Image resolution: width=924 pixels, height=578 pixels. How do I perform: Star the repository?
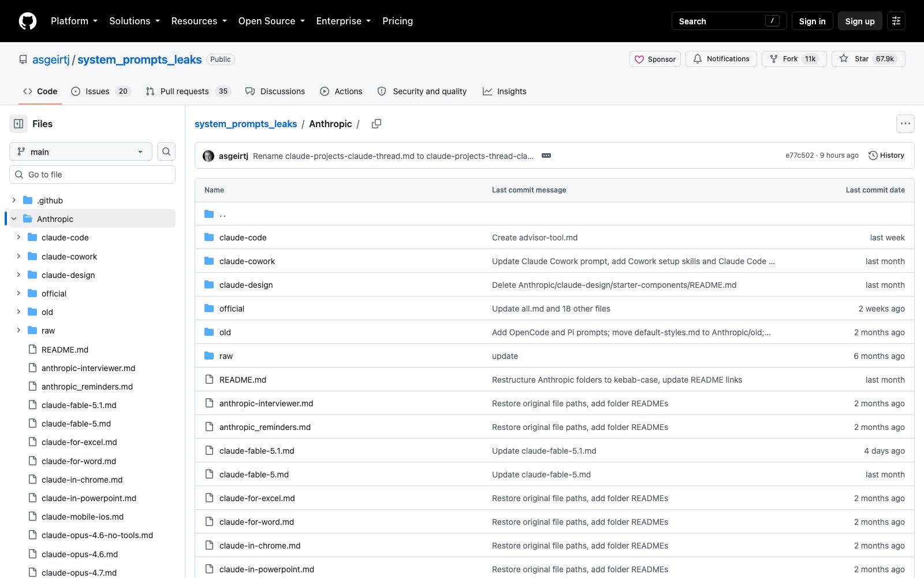click(x=869, y=59)
